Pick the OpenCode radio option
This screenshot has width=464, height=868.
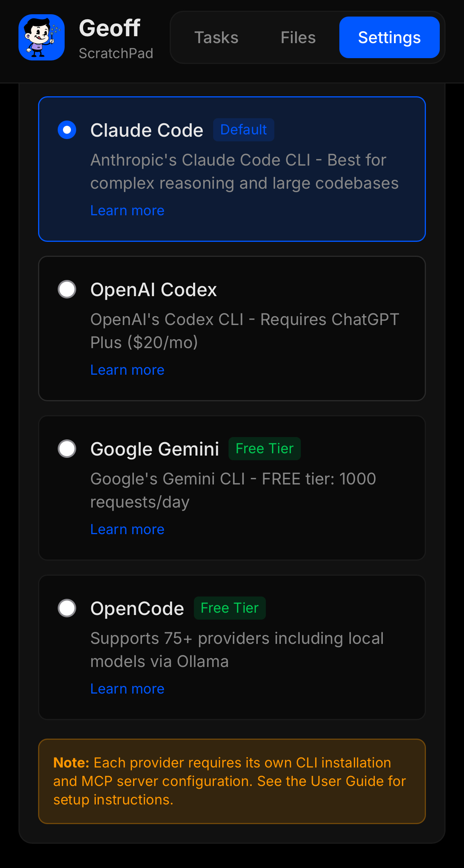click(x=67, y=608)
